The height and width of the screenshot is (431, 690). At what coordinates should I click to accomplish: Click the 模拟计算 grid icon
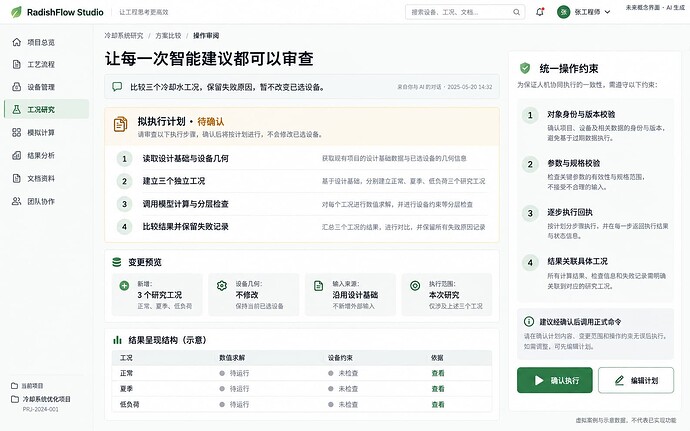click(17, 133)
